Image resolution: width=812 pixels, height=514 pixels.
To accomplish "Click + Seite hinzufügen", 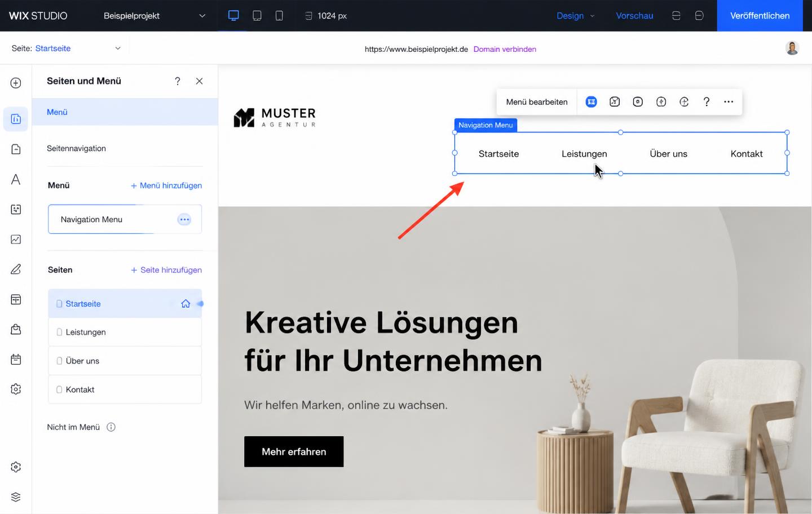I will click(x=166, y=270).
